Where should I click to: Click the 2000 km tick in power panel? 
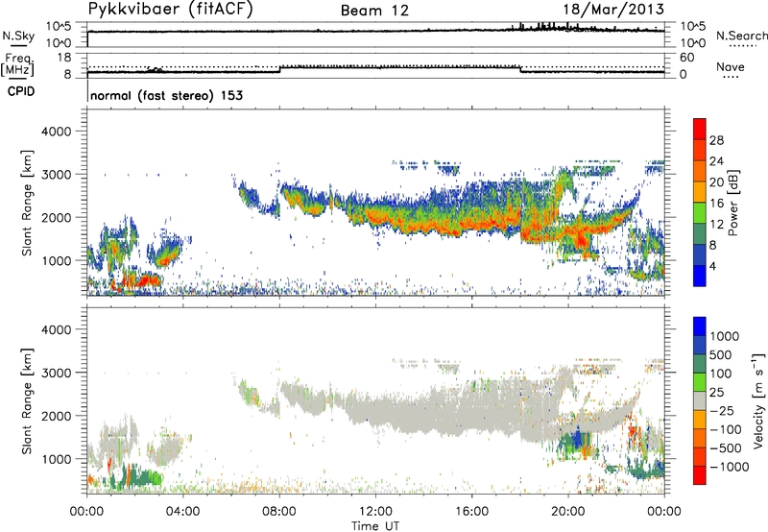[56, 217]
